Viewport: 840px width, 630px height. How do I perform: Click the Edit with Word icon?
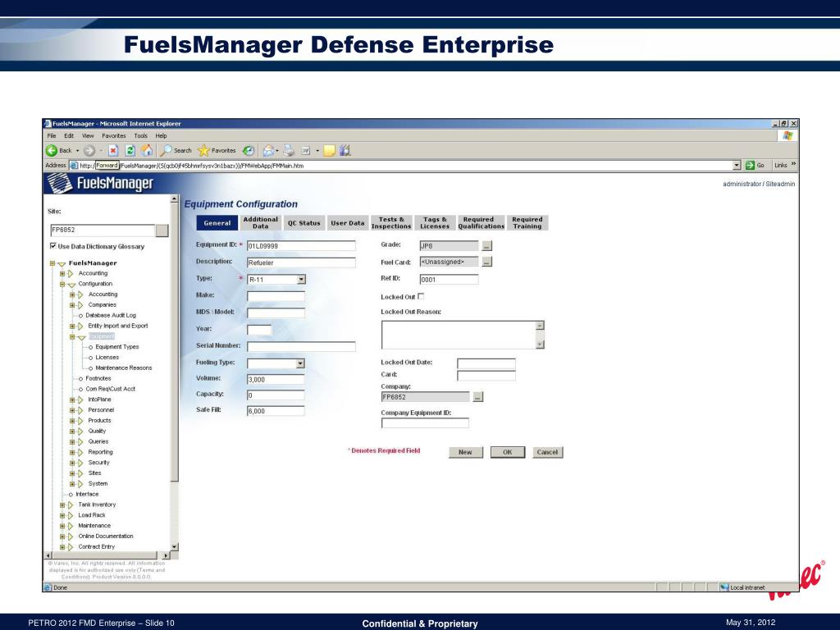[x=306, y=151]
